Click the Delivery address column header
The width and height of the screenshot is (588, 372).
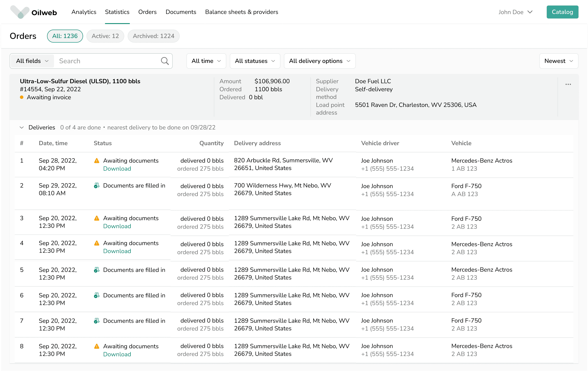[257, 143]
